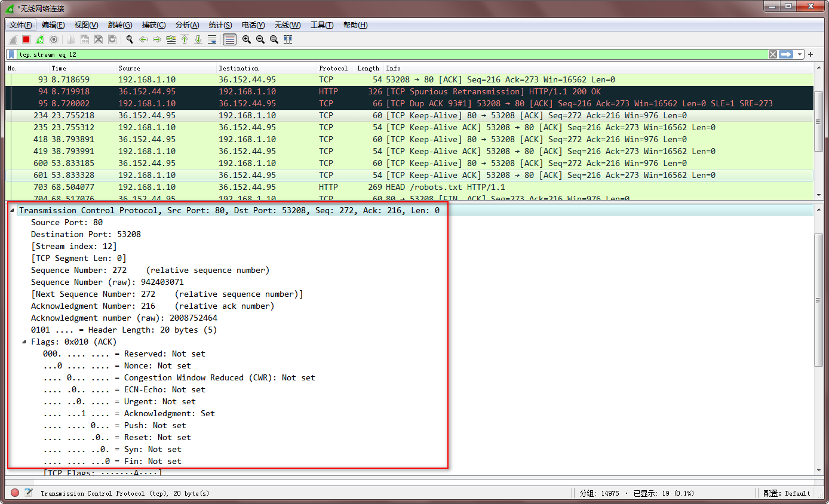Sort by the Destination column header
Viewport: 829px width, 504px height.
266,68
